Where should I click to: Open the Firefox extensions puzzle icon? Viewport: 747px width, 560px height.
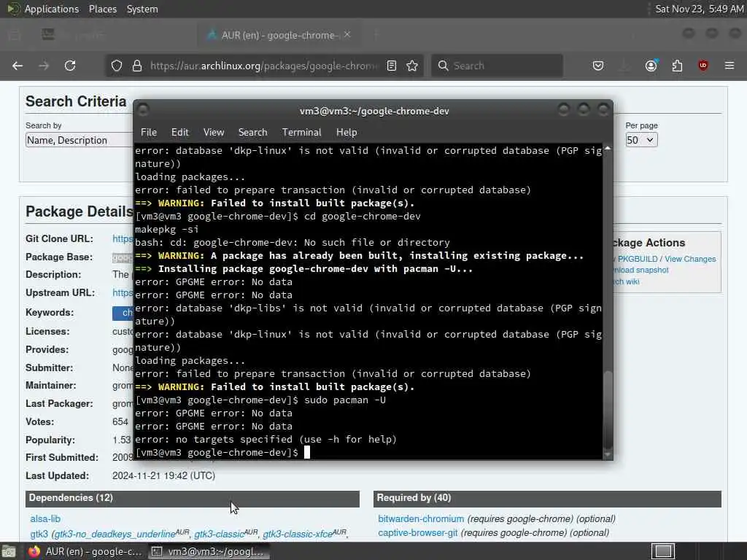tap(677, 66)
